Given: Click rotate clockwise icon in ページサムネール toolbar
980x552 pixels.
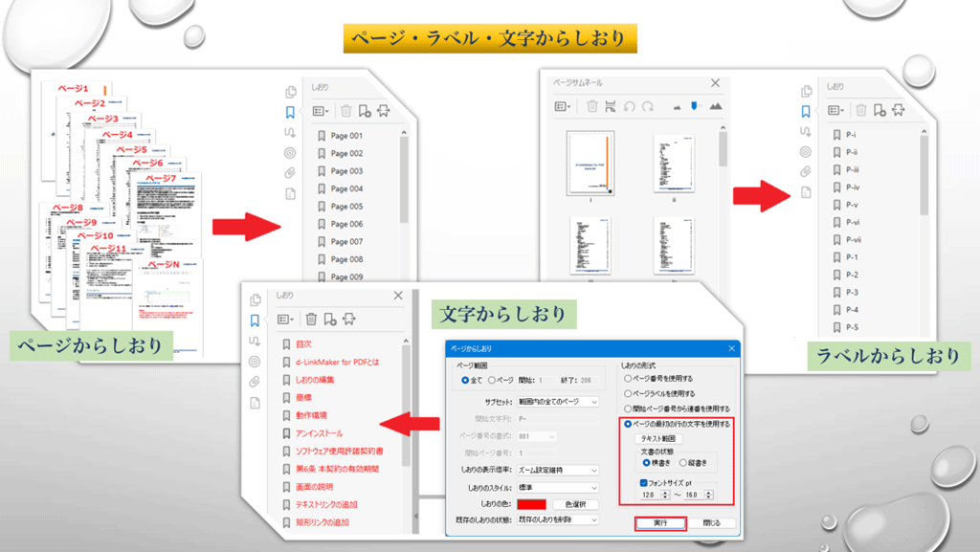Looking at the screenshot, I should tap(648, 107).
